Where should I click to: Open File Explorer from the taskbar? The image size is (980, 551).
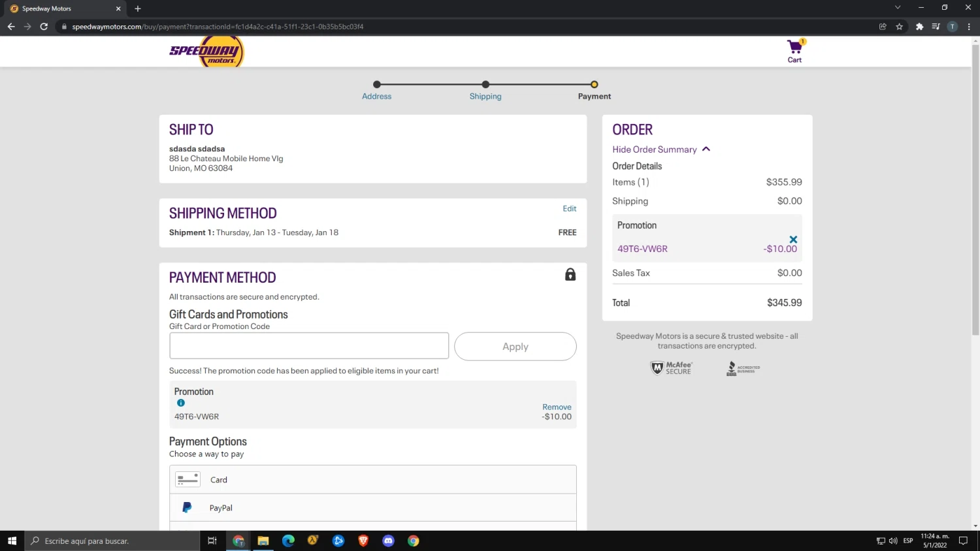coord(263,541)
